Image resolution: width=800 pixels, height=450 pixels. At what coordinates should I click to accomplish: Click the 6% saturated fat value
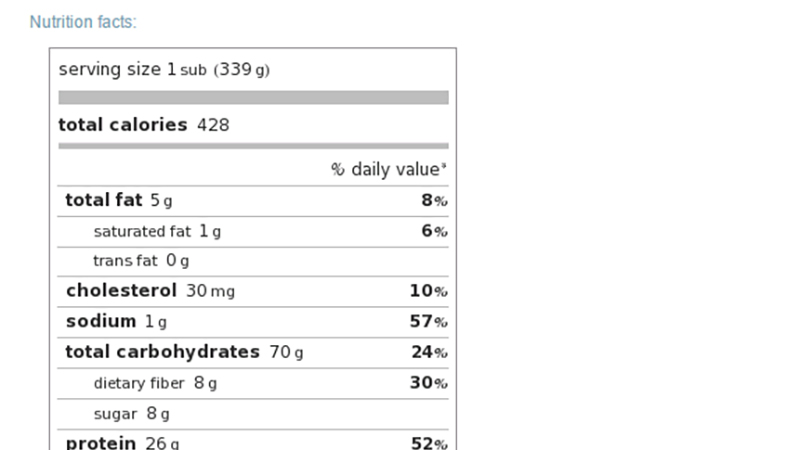coord(434,231)
